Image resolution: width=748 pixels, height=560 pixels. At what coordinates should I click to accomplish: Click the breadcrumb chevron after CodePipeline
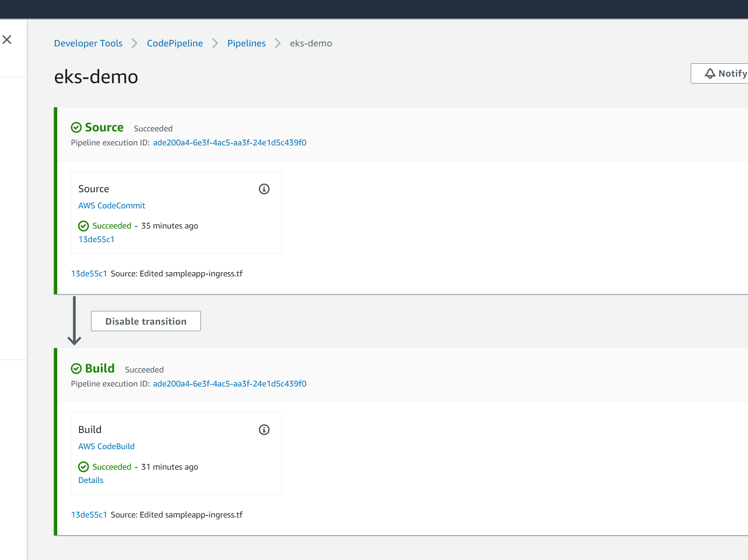click(x=215, y=43)
